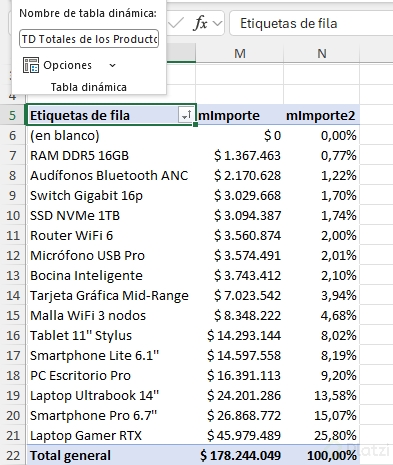This screenshot has width=393, height=465.
Task: Select the (en blanco) row label cell
Action: [111, 135]
